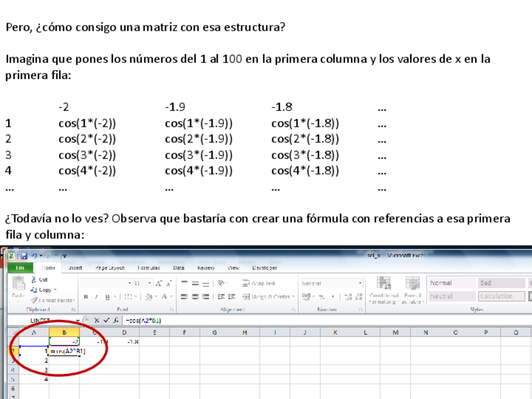Expand the font size dropdown
The width and height of the screenshot is (532, 399).
tap(148, 284)
